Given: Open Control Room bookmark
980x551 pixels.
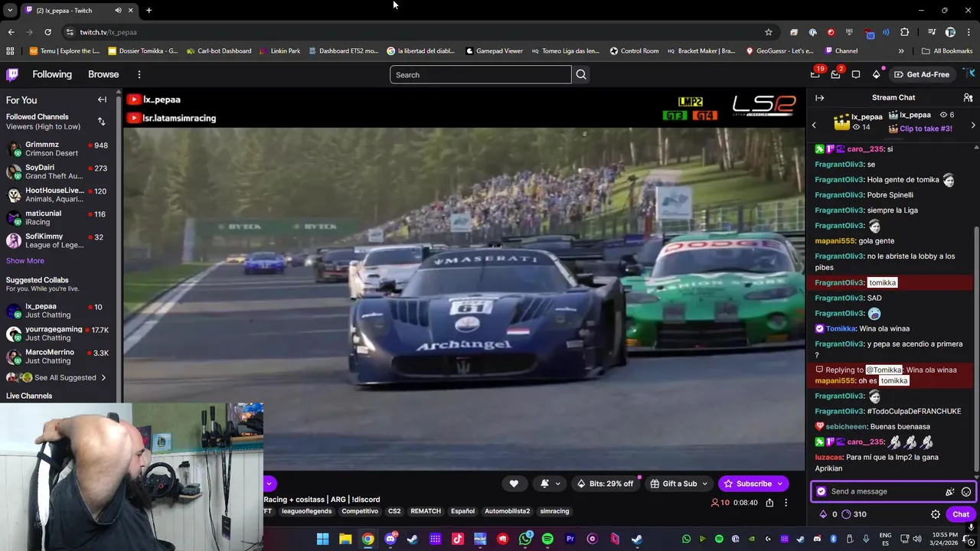Looking at the screenshot, I should click(x=634, y=51).
